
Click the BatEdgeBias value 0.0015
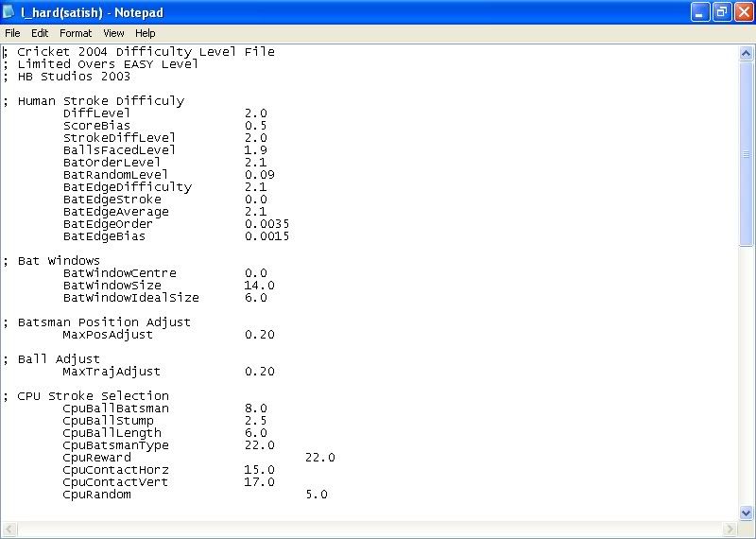tap(266, 236)
